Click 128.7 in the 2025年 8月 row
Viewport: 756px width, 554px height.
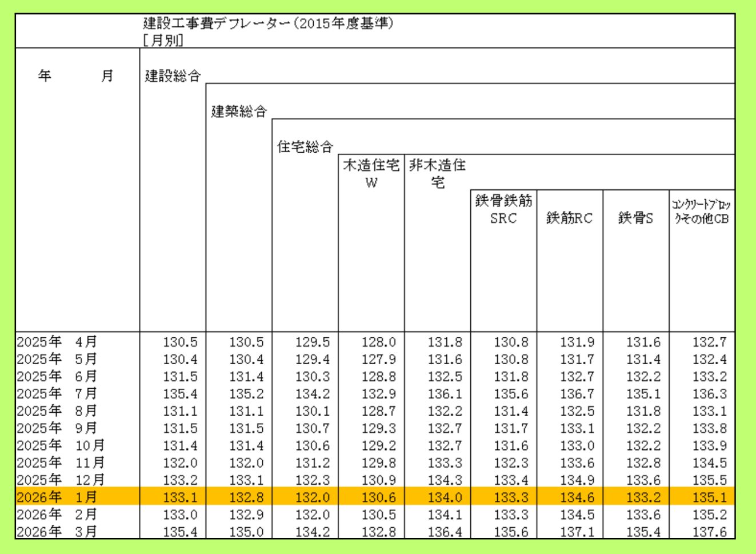[x=378, y=411]
